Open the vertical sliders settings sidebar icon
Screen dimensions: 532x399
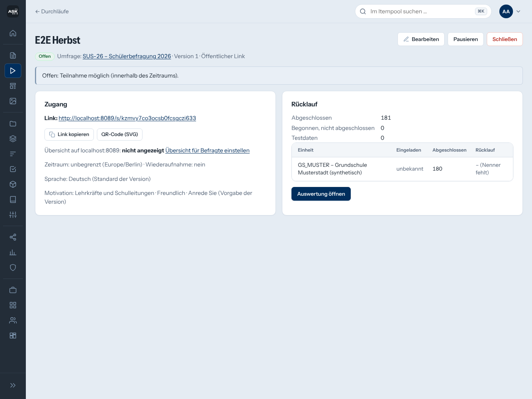(13, 215)
